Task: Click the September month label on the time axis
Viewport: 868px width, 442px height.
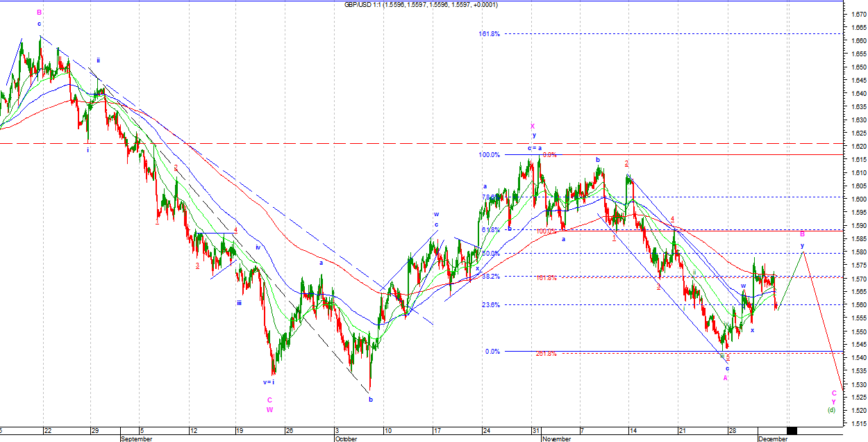Action: [136, 439]
